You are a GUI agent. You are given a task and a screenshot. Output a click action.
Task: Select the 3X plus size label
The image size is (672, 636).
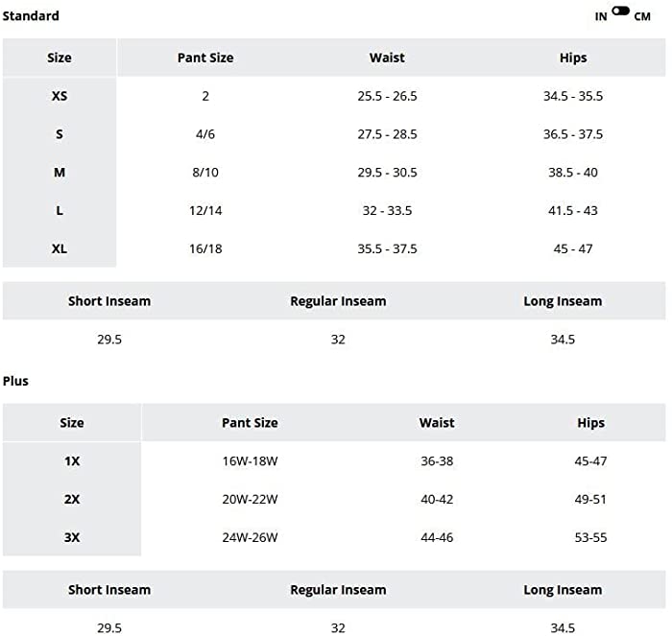tap(72, 537)
